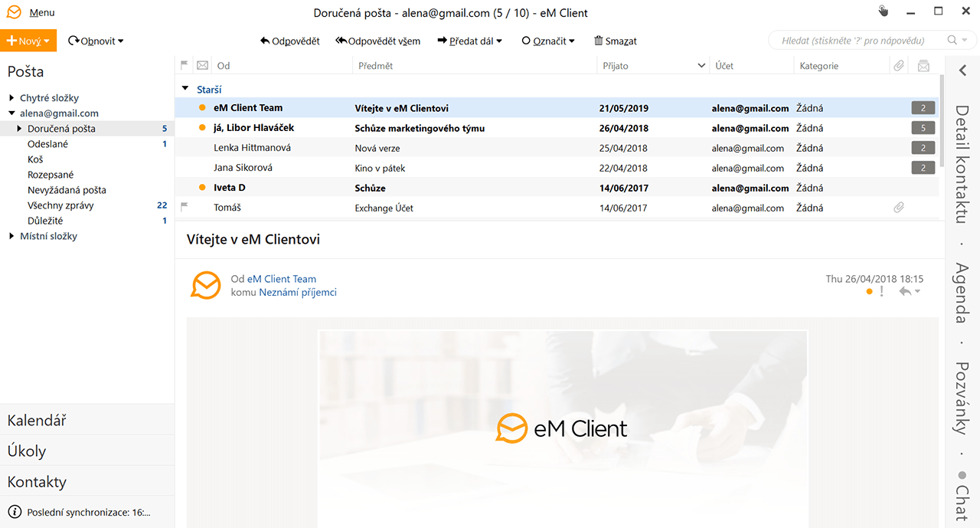Expand Chytré složky folder group
Screen dimensions: 980x528
[11, 98]
